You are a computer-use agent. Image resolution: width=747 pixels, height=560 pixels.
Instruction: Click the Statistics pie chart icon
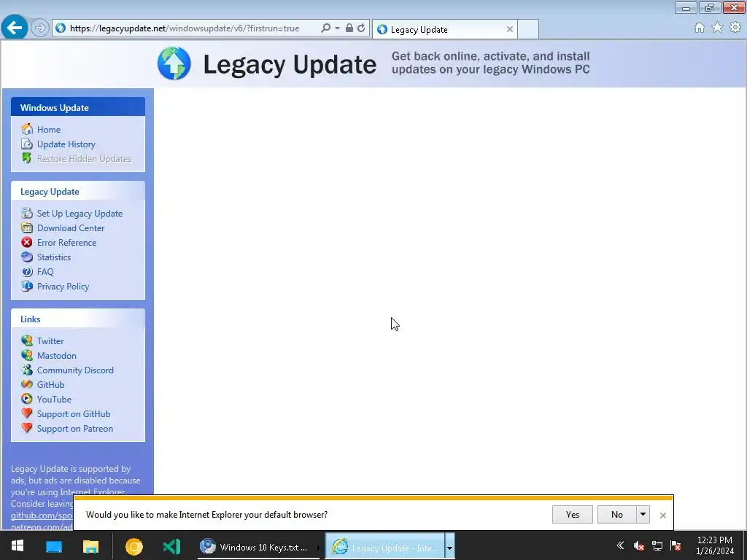tap(27, 257)
